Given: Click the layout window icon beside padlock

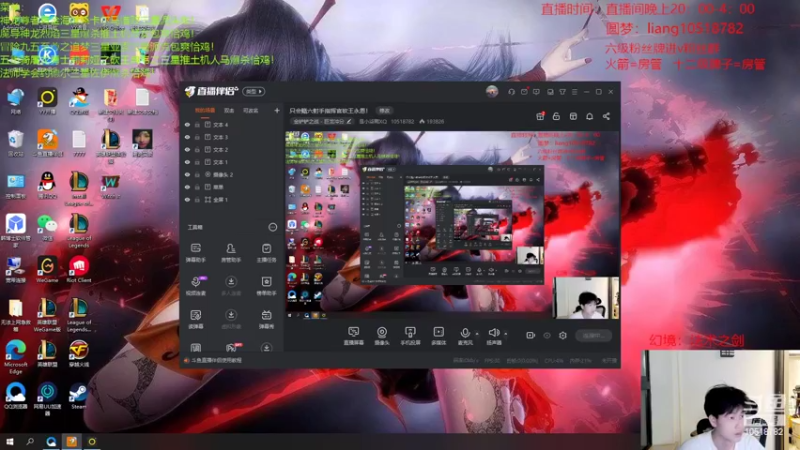Looking at the screenshot, I should [x=573, y=116].
